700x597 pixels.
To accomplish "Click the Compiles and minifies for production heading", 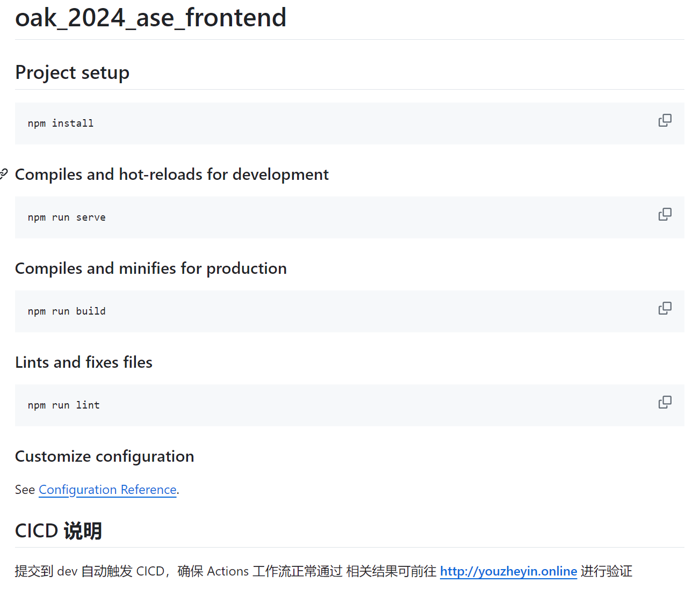I will [x=151, y=268].
